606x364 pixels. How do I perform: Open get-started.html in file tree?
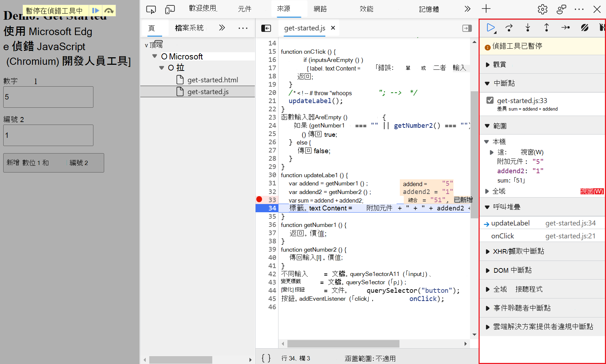click(x=213, y=80)
